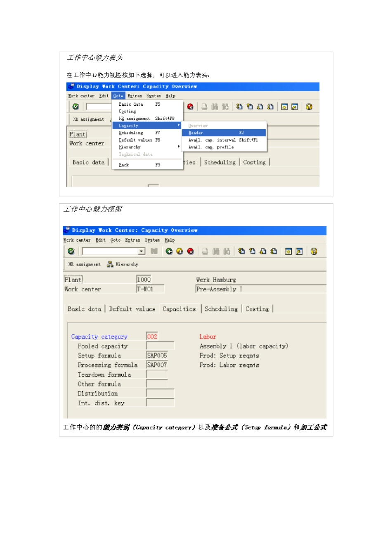Click the Setup formula field SAP005
This screenshot has width=392, height=555.
[x=157, y=356]
